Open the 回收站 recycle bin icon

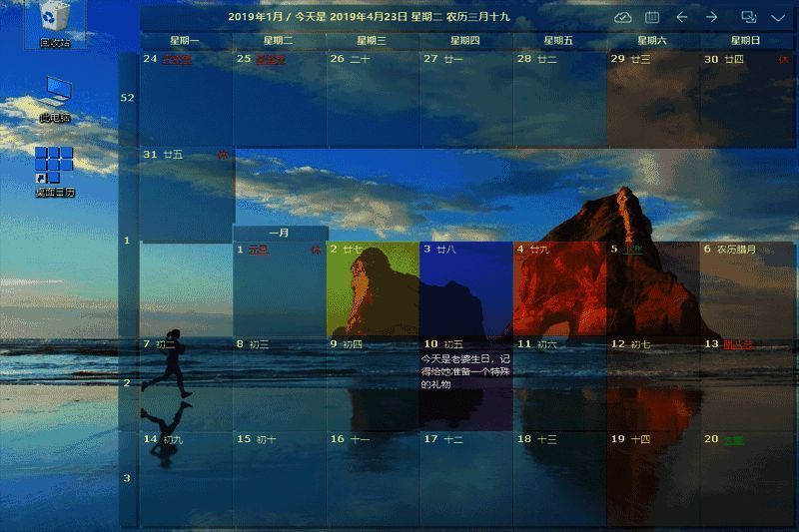point(55,24)
